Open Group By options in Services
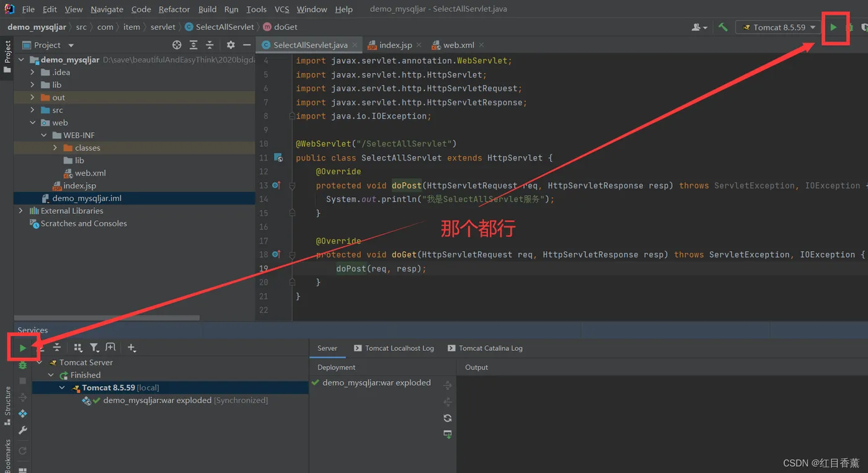 point(78,348)
